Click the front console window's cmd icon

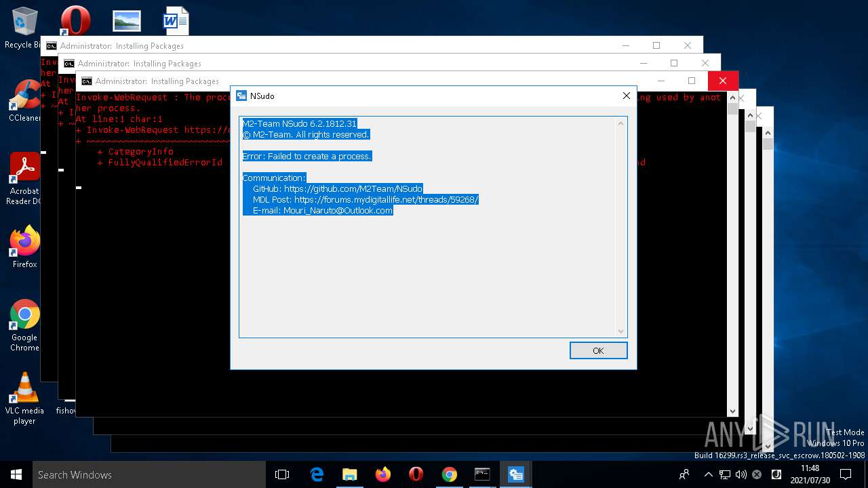[x=86, y=81]
